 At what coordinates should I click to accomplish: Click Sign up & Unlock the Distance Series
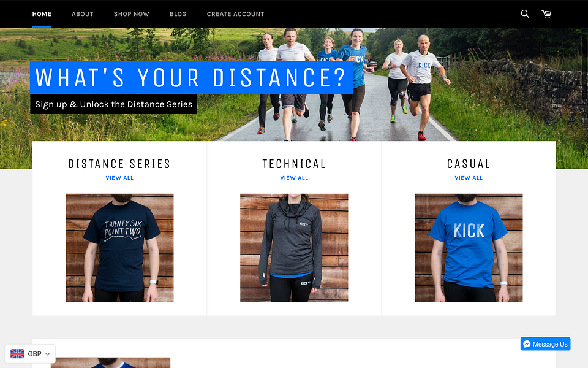point(114,104)
